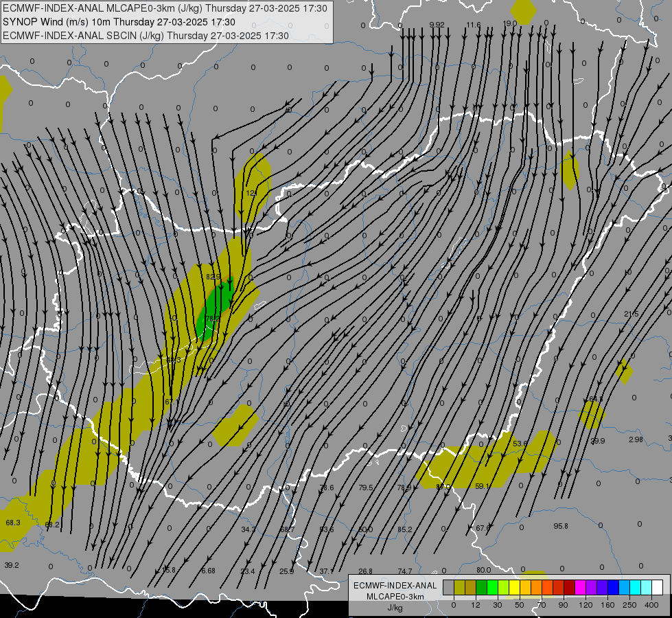Select the 67.6 map value
The image size is (672, 618).
483,528
